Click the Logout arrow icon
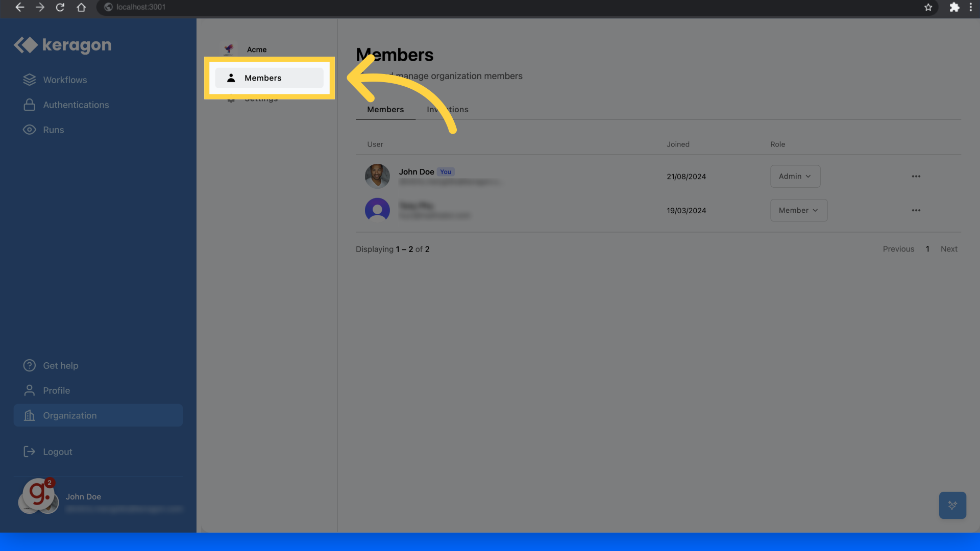The height and width of the screenshot is (551, 980). [30, 452]
